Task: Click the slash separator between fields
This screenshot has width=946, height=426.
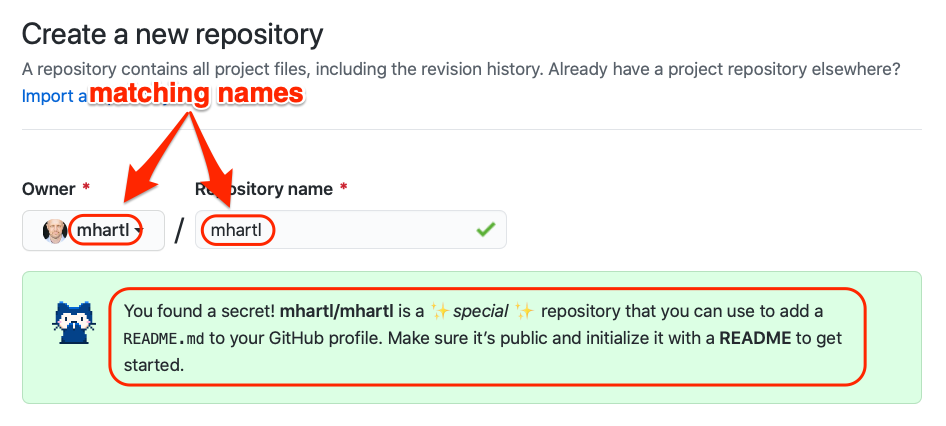Action: [179, 231]
